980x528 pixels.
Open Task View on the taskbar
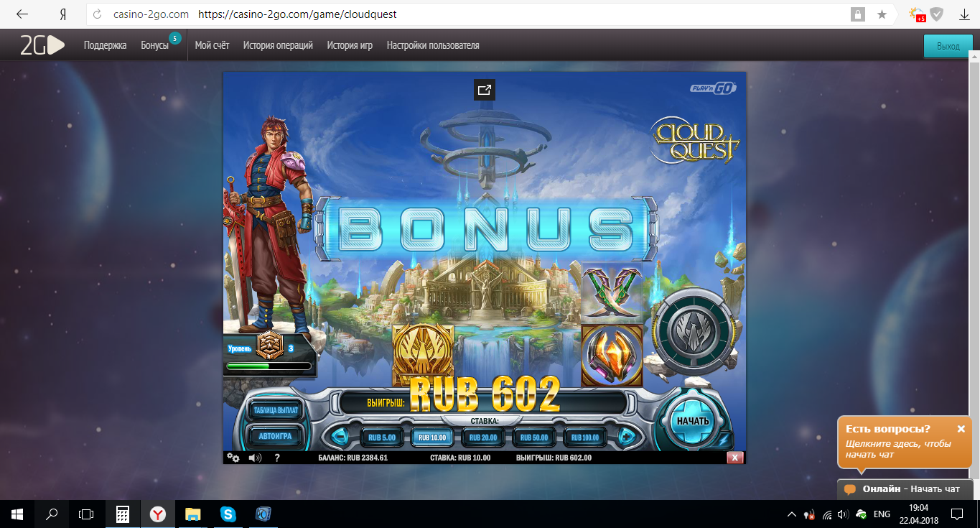[x=86, y=514]
